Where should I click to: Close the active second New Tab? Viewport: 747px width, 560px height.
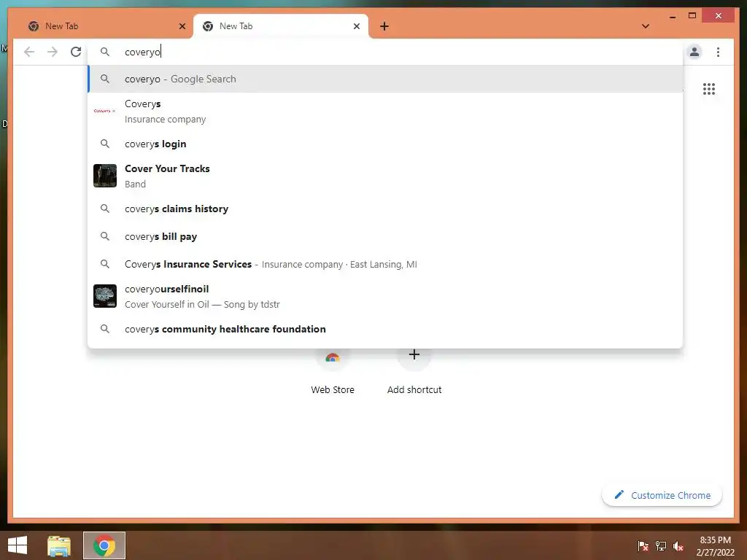356,26
